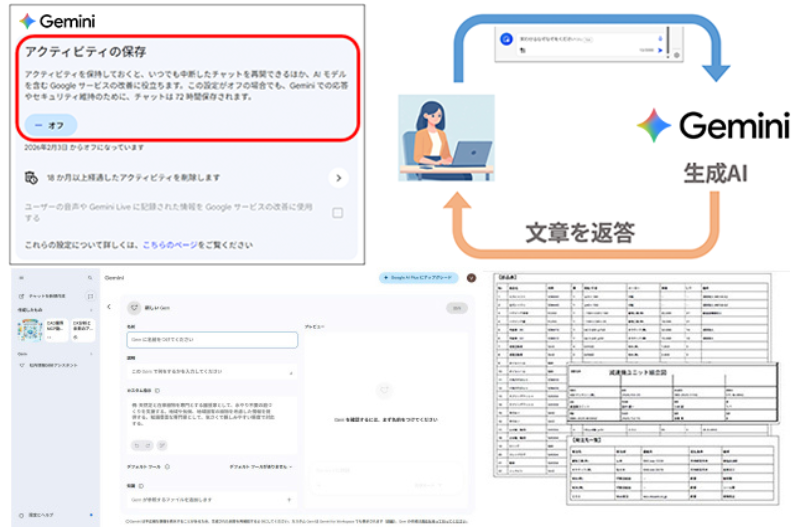The height and width of the screenshot is (530, 800).
Task: Click the 減速機ユニット組立図 table title
Action: coord(638,372)
